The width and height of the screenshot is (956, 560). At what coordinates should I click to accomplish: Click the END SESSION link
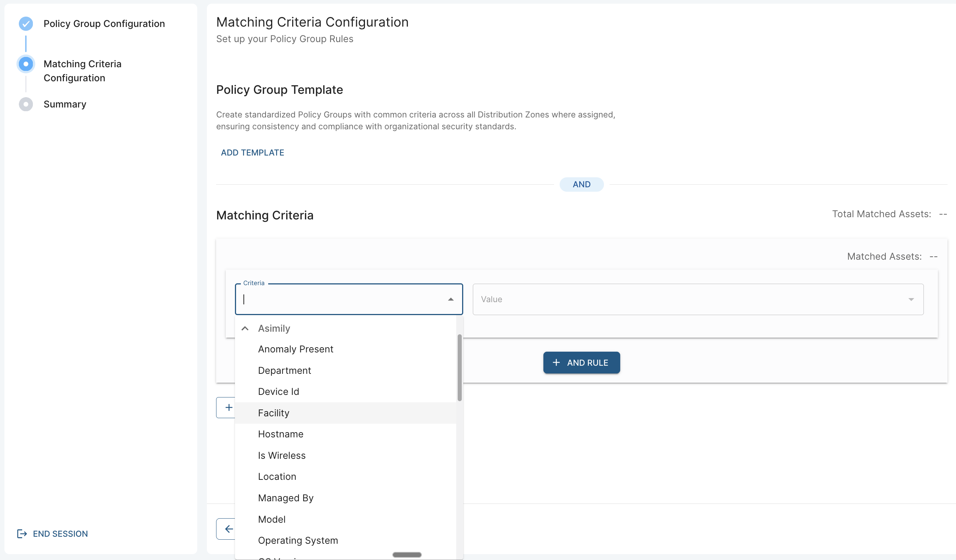(60, 533)
